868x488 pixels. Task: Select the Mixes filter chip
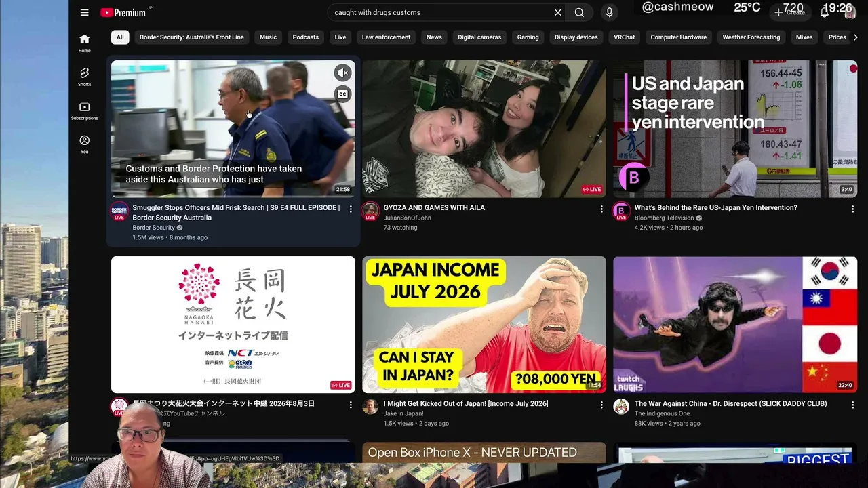tap(804, 37)
